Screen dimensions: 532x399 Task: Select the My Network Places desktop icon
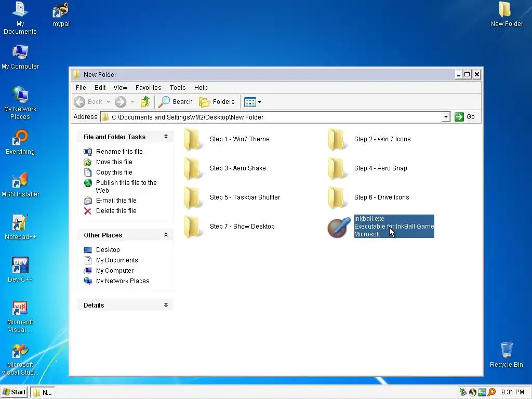[20, 103]
